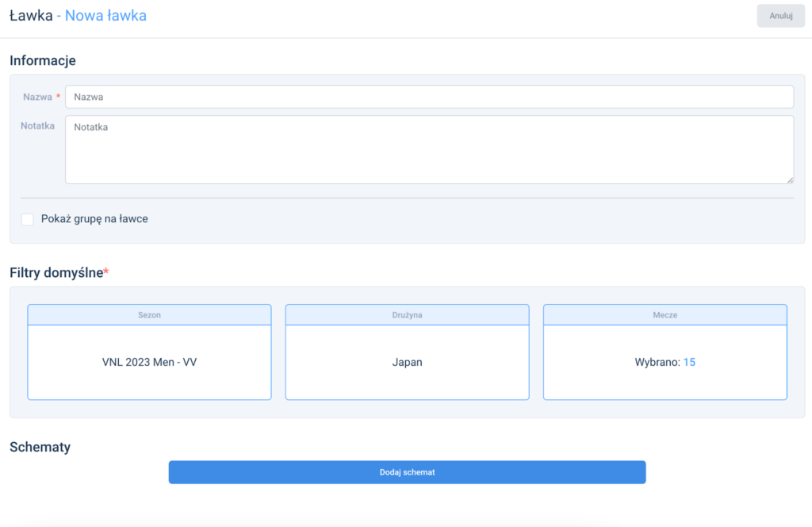
Task: Click inside the Notatka text area
Action: pos(429,149)
